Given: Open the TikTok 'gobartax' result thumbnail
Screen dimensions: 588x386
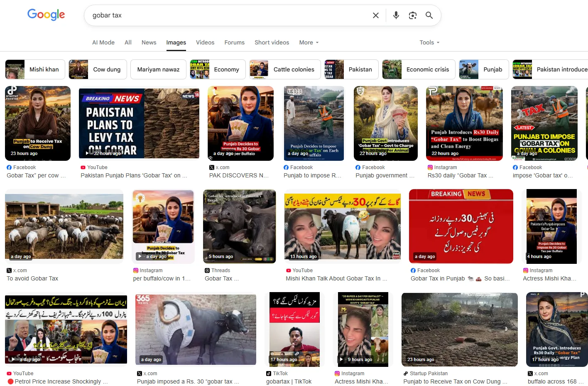Looking at the screenshot, I should (294, 329).
